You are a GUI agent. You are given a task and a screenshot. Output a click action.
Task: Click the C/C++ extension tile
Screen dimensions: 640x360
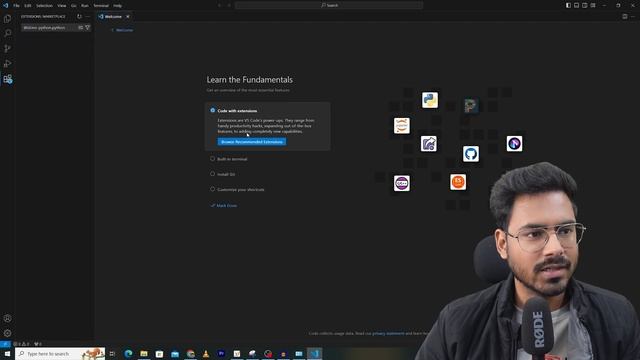(x=402, y=183)
